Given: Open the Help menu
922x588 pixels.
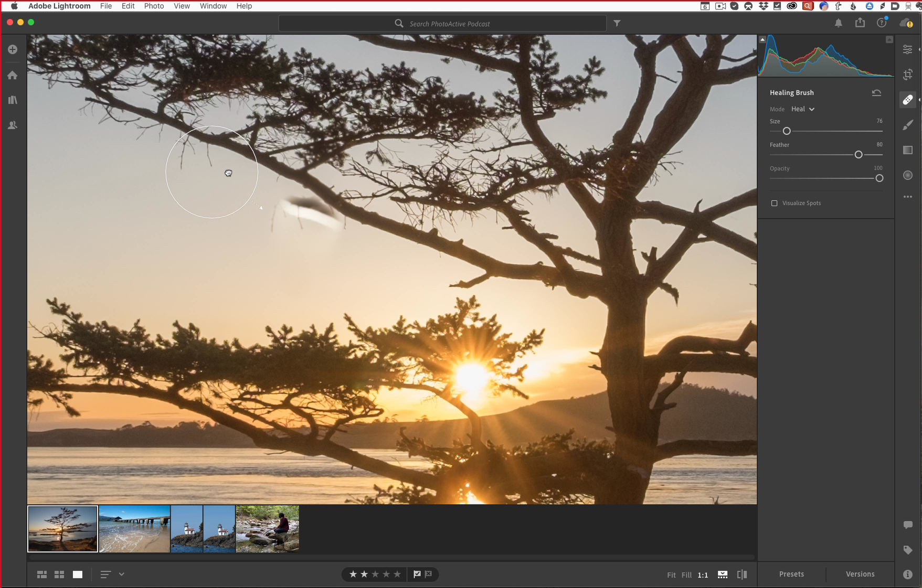Looking at the screenshot, I should tap(244, 6).
